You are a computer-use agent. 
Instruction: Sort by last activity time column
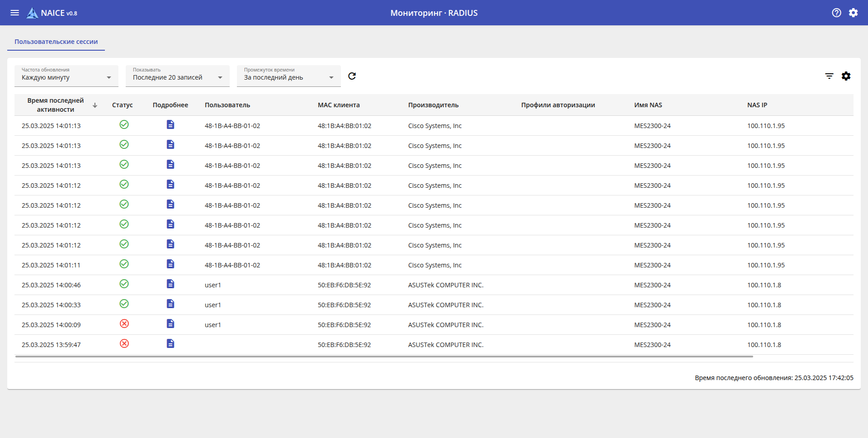[56, 105]
